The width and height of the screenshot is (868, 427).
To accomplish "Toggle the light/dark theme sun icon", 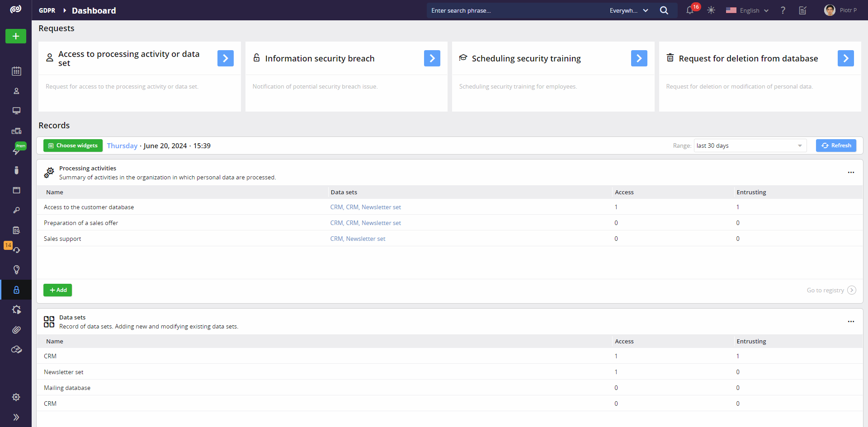I will click(x=711, y=10).
